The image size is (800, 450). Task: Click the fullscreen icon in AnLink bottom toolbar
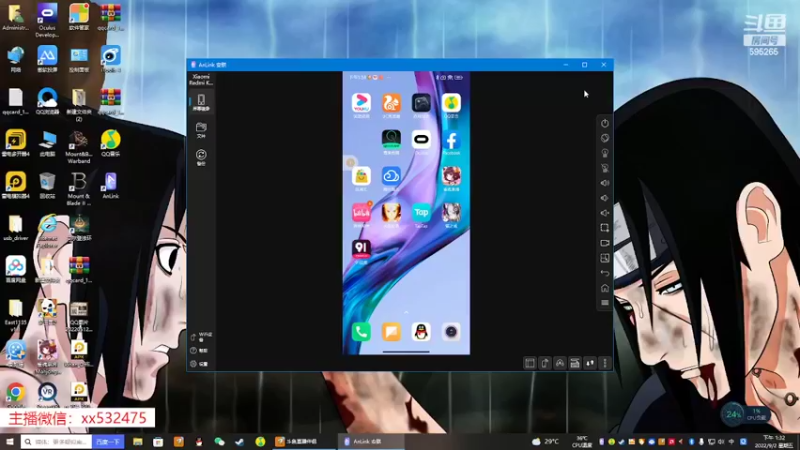530,363
